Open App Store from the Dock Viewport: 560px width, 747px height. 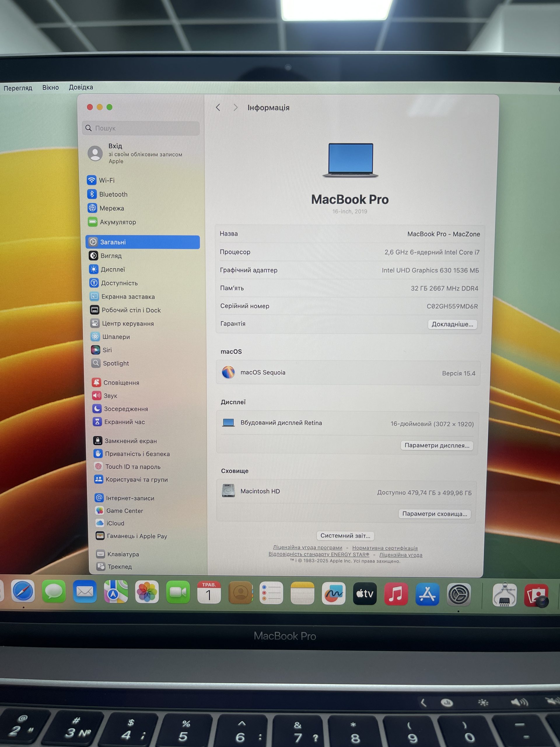point(427,594)
